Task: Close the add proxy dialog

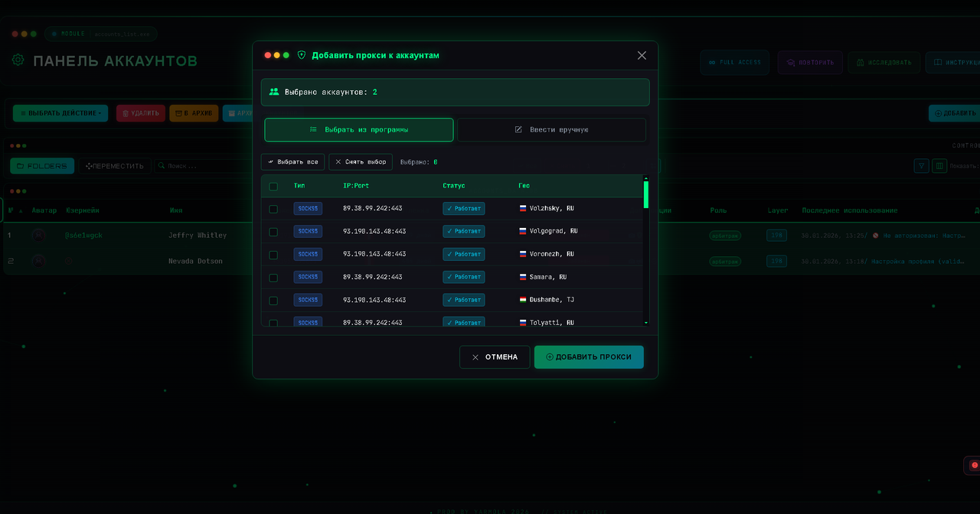Action: (642, 55)
